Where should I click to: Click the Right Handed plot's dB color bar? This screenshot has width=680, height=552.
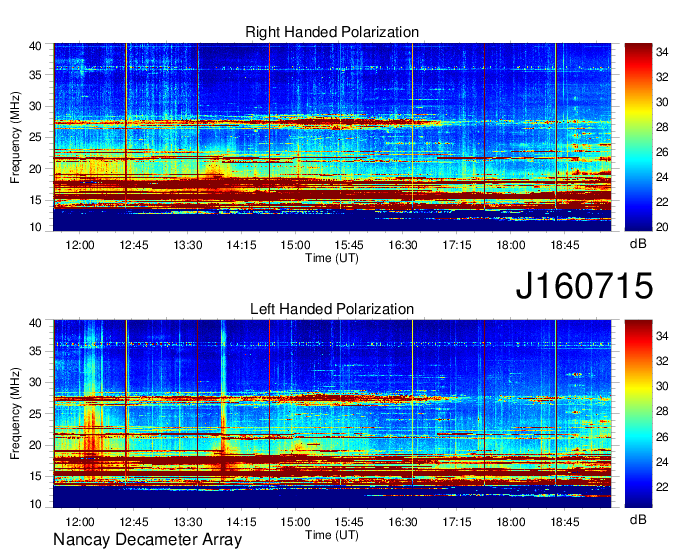(x=638, y=137)
